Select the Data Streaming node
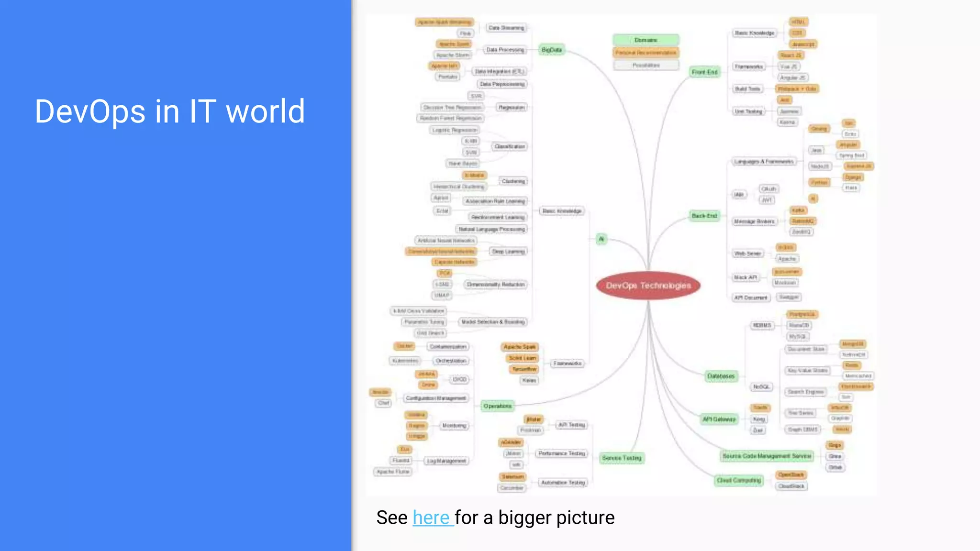Image resolution: width=980 pixels, height=551 pixels. 506,28
